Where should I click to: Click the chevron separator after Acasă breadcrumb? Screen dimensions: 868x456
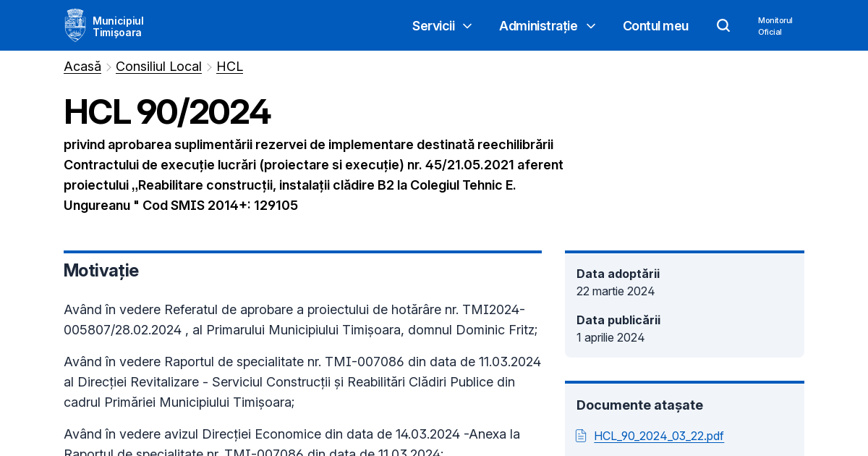[x=109, y=67]
